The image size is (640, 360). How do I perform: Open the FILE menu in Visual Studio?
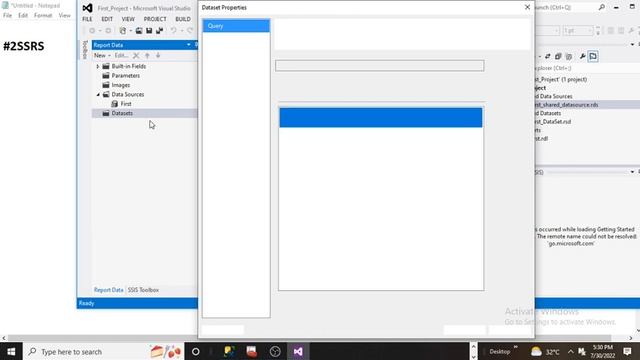tap(87, 19)
